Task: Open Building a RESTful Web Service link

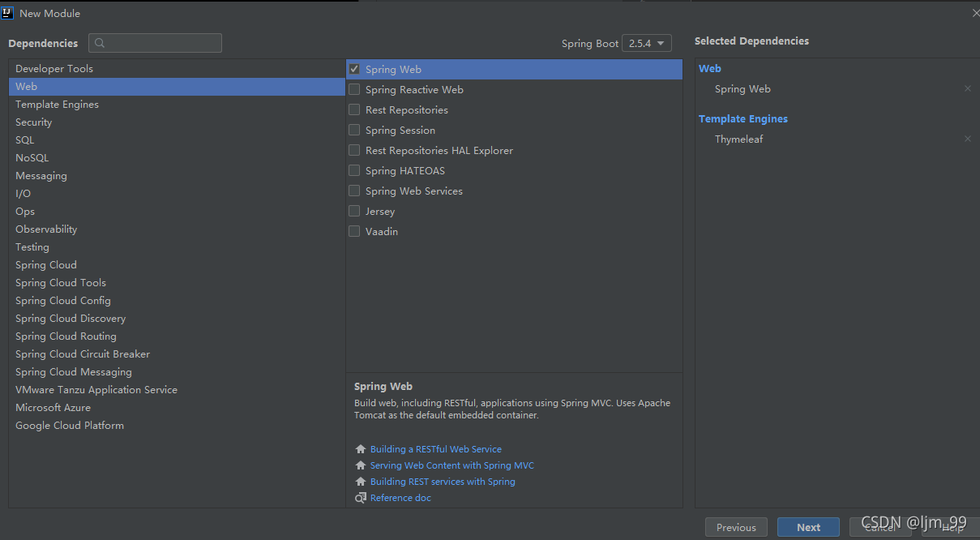Action: (436, 449)
